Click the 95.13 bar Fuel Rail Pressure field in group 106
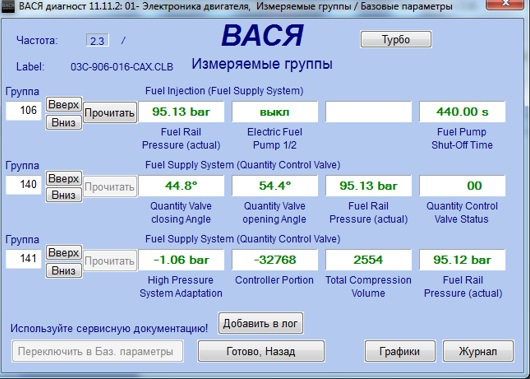The image size is (530, 379). (x=182, y=112)
